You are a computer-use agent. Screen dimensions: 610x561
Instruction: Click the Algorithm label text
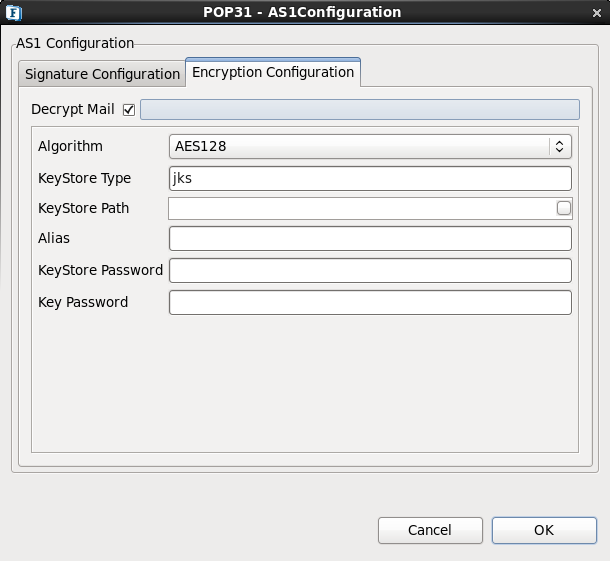70,146
